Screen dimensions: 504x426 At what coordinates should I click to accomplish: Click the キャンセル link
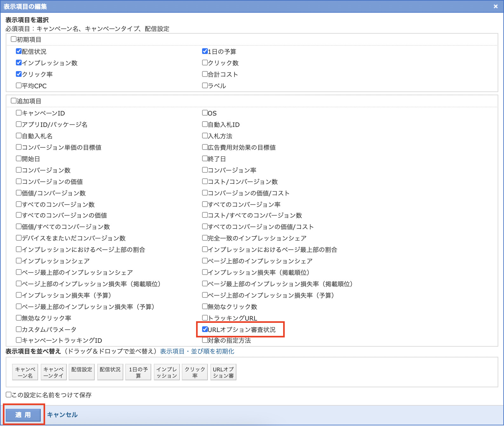pos(62,415)
